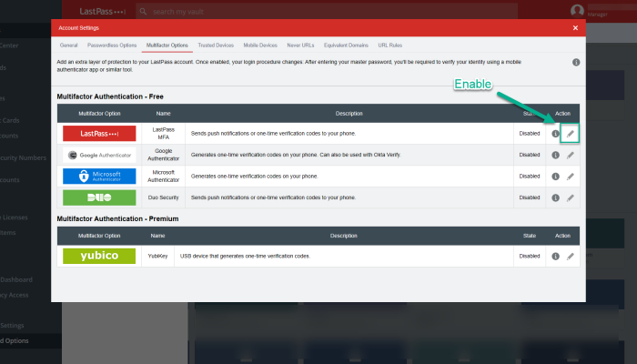Open the Trusted Devices tab

[216, 45]
